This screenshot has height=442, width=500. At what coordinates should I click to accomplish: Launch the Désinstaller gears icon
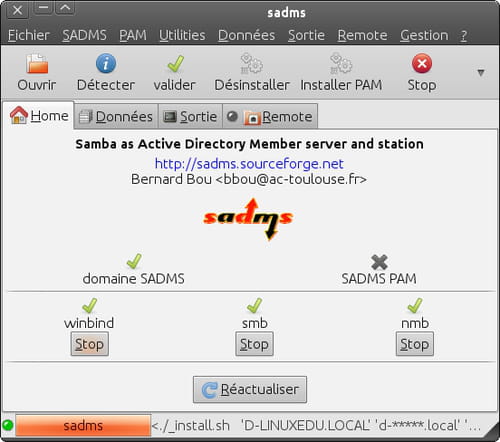pyautogui.click(x=252, y=63)
